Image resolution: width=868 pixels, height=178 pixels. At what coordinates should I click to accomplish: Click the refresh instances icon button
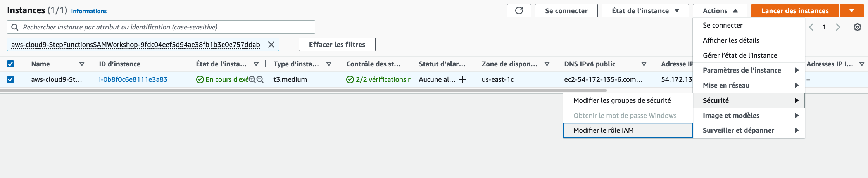[519, 11]
